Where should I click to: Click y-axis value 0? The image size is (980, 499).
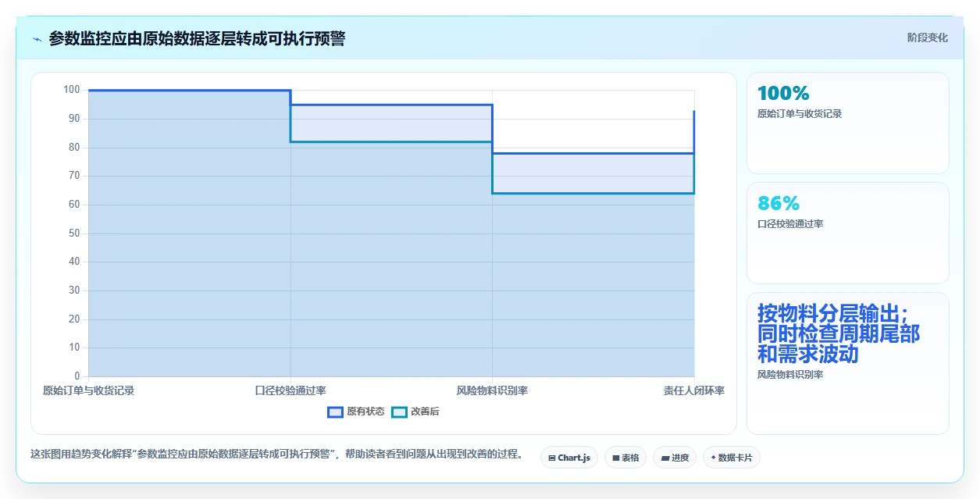[77, 376]
